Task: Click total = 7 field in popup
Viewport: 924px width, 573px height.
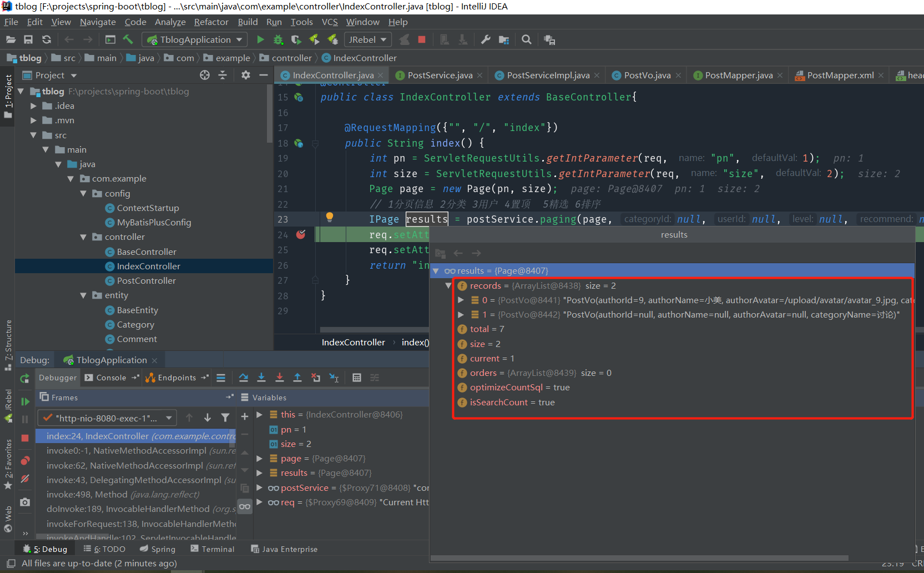Action: pyautogui.click(x=487, y=329)
